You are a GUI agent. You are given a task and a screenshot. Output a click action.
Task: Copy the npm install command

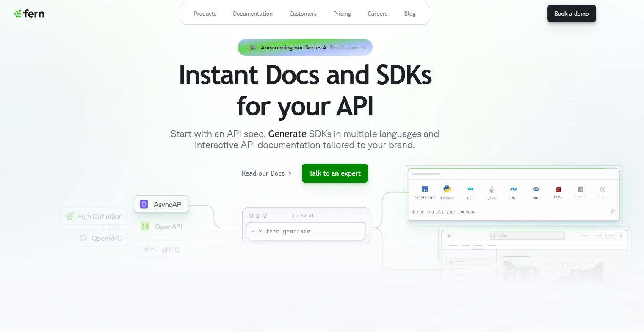point(613,212)
